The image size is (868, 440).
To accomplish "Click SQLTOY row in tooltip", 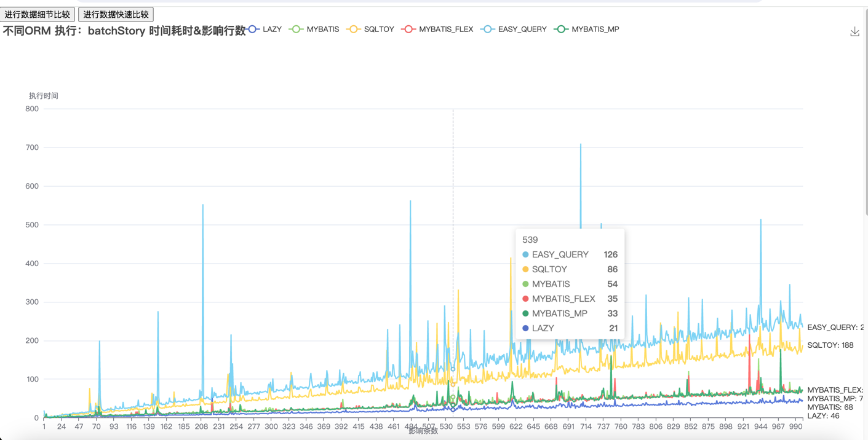I will click(x=570, y=269).
